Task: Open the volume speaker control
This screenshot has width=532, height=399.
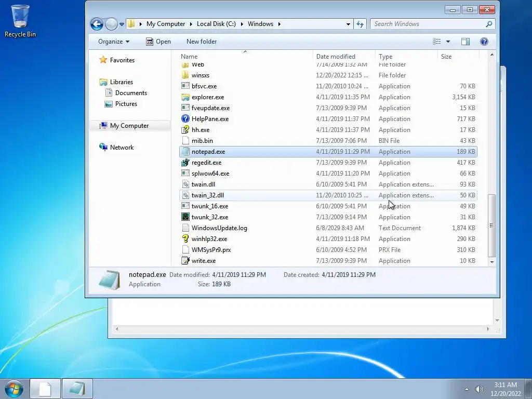Action: click(x=479, y=389)
